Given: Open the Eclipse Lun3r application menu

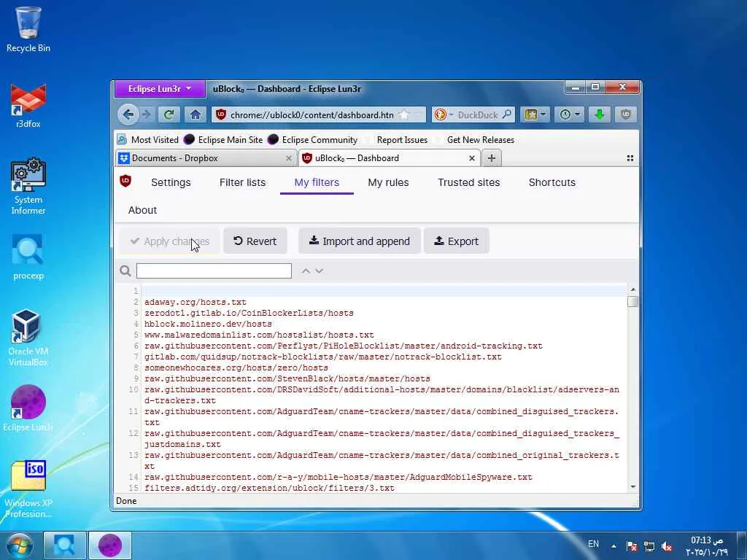Looking at the screenshot, I should pos(160,88).
